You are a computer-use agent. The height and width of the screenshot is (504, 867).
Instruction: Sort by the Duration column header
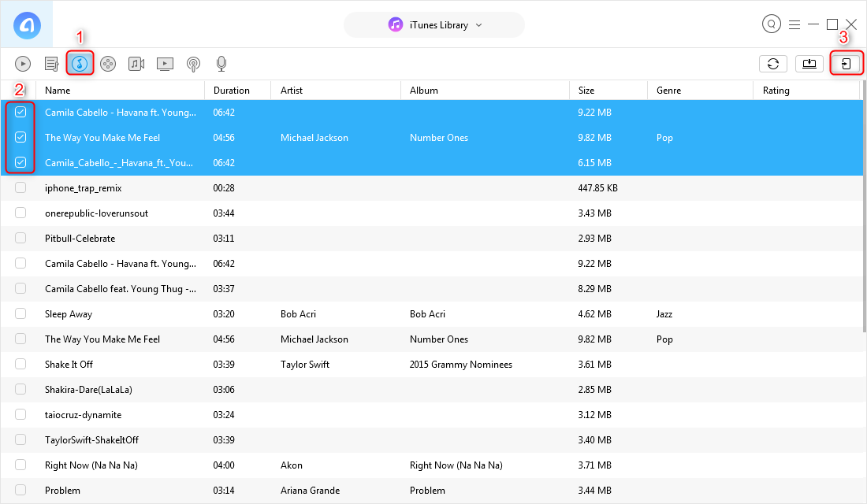(x=238, y=90)
